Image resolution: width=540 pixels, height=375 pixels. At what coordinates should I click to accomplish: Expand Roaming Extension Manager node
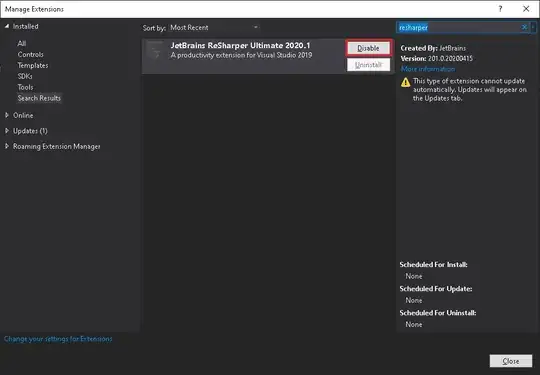click(7, 146)
